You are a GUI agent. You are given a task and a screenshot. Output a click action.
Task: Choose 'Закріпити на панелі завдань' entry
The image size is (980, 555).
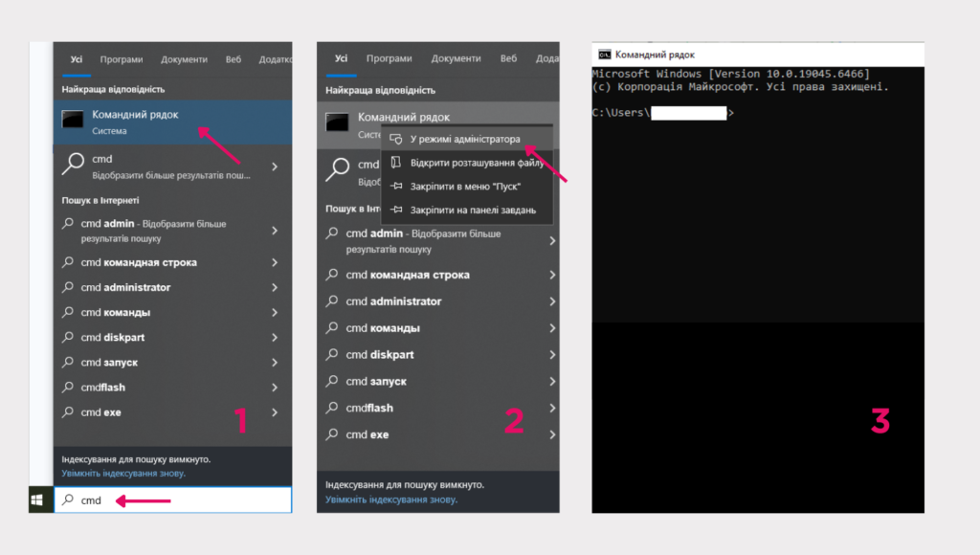tap(467, 210)
